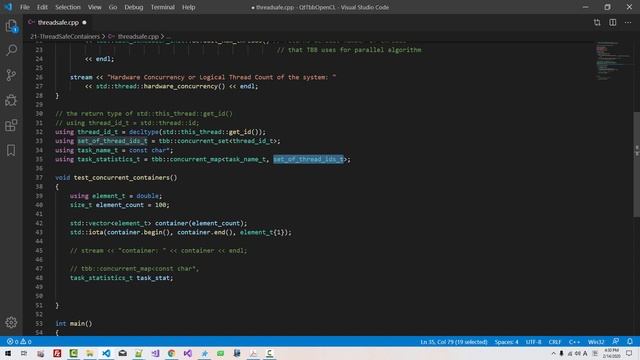This screenshot has width=640, height=360.
Task: Open the Selection menu
Action: [68, 7]
